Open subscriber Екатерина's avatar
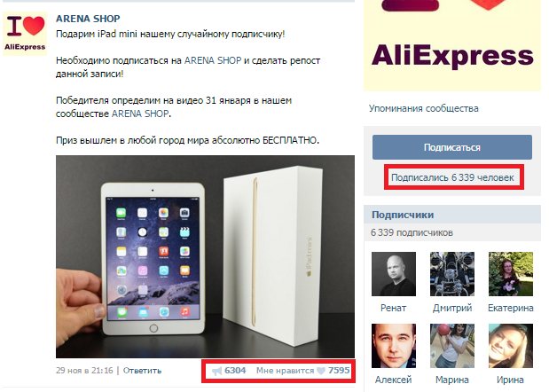 (x=511, y=274)
